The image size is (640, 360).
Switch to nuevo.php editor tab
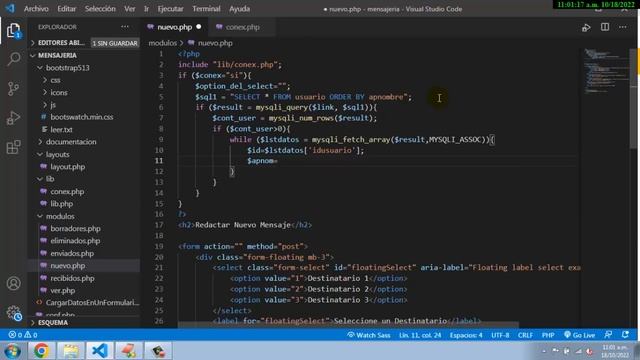point(174,27)
